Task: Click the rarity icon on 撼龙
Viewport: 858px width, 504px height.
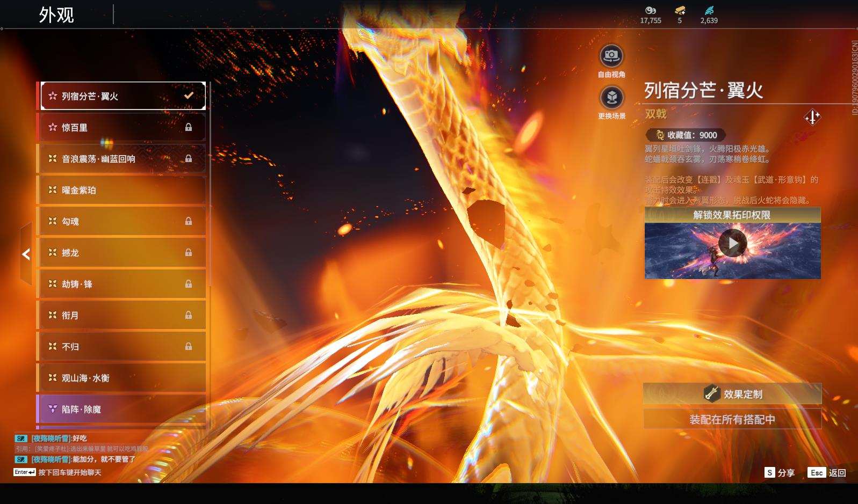Action: [53, 252]
